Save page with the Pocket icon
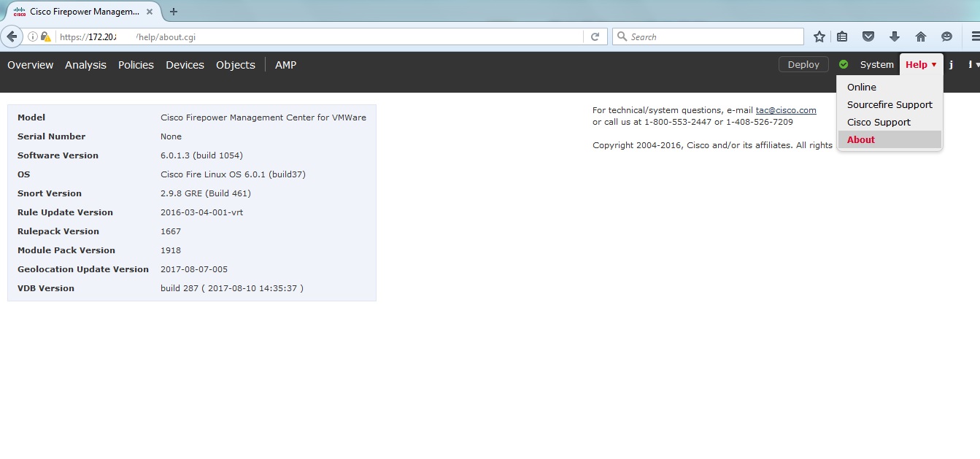The width and height of the screenshot is (980, 459). (868, 36)
